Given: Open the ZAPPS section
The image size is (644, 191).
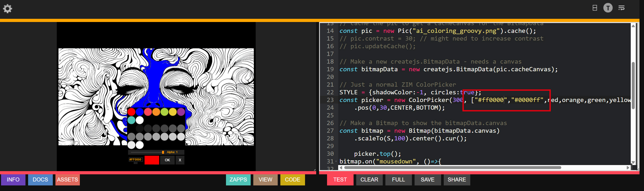Looking at the screenshot, I should coord(238,180).
